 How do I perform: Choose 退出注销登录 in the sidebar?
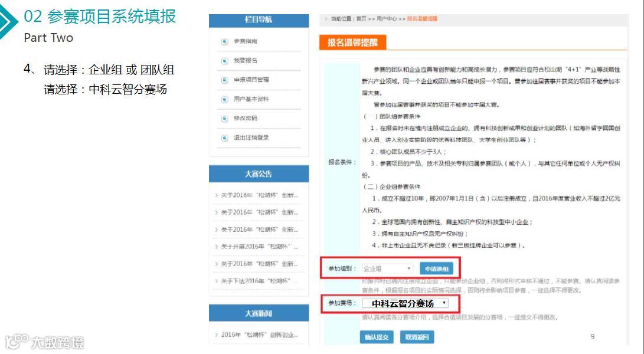[251, 137]
